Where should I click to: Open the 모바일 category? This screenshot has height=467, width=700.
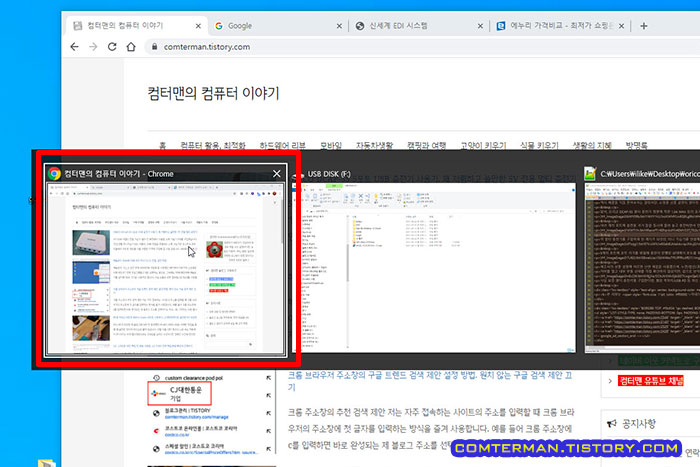coord(331,146)
